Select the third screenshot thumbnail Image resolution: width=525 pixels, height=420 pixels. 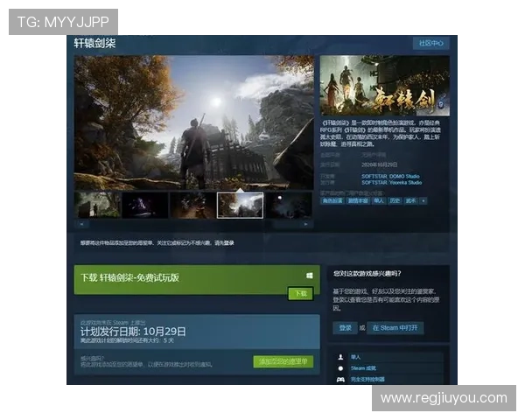(192, 205)
